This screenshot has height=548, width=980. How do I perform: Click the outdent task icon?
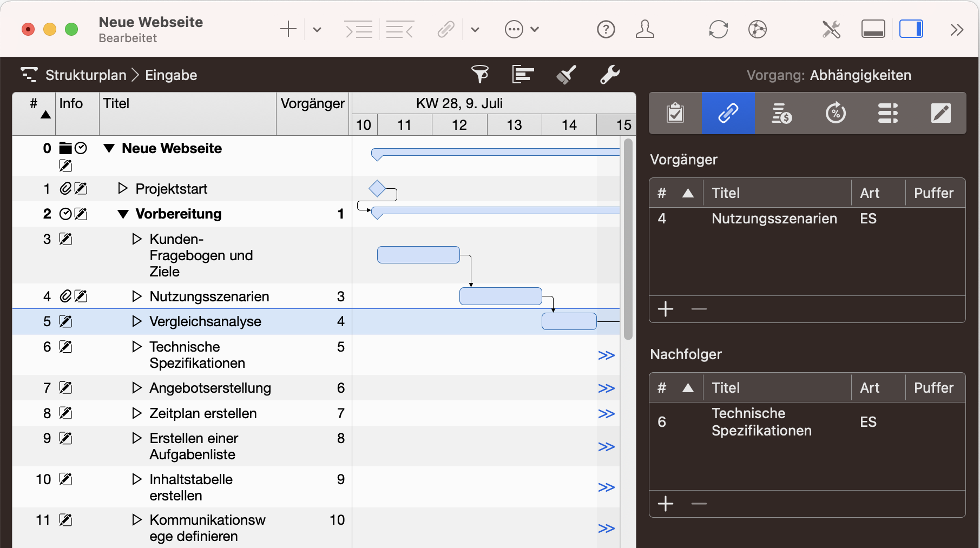click(400, 29)
